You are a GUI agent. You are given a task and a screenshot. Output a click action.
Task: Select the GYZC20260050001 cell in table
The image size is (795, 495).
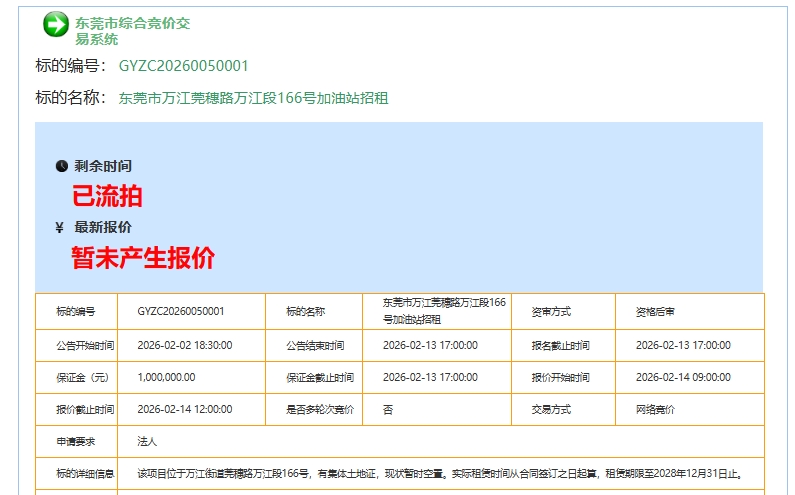[181, 311]
